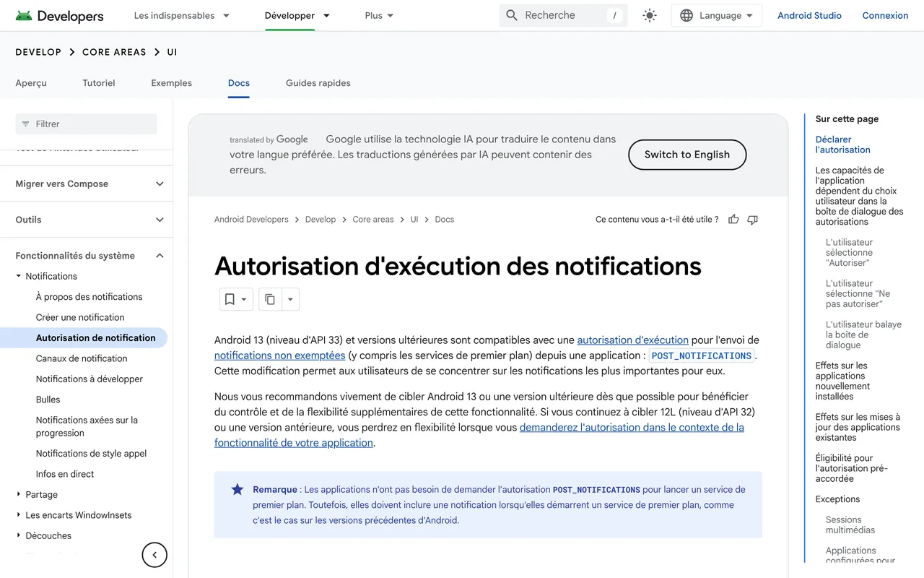The image size is (924, 578).
Task: Click the thumbs up helpful icon
Action: (x=733, y=220)
